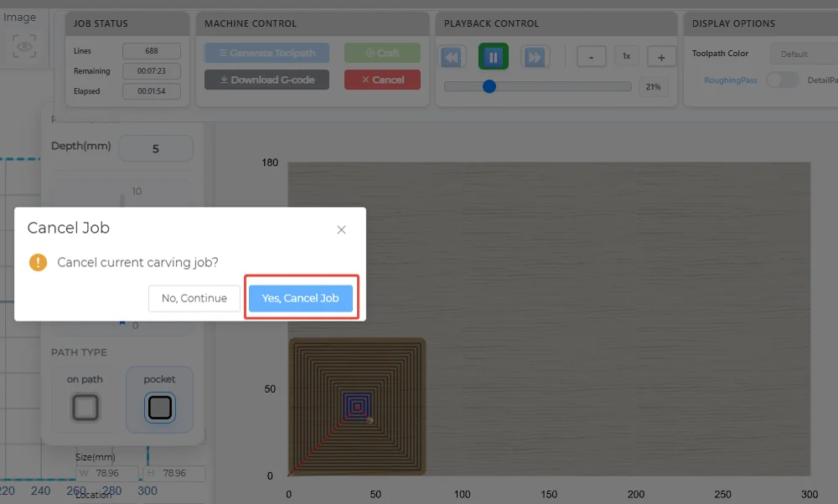
Task: Increase playback speed with plus button
Action: (661, 57)
